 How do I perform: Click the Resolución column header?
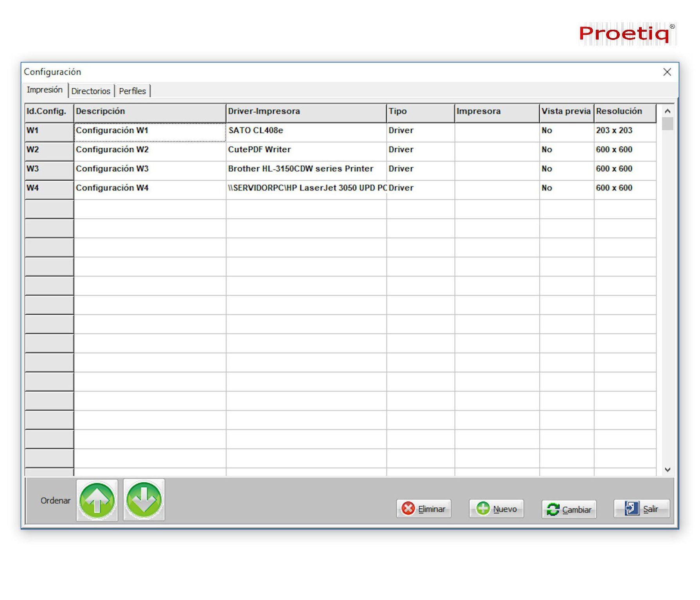(x=625, y=112)
